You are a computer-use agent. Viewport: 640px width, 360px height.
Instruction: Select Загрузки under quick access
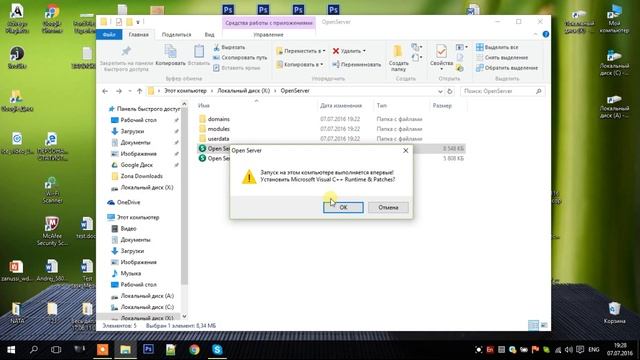(x=132, y=131)
